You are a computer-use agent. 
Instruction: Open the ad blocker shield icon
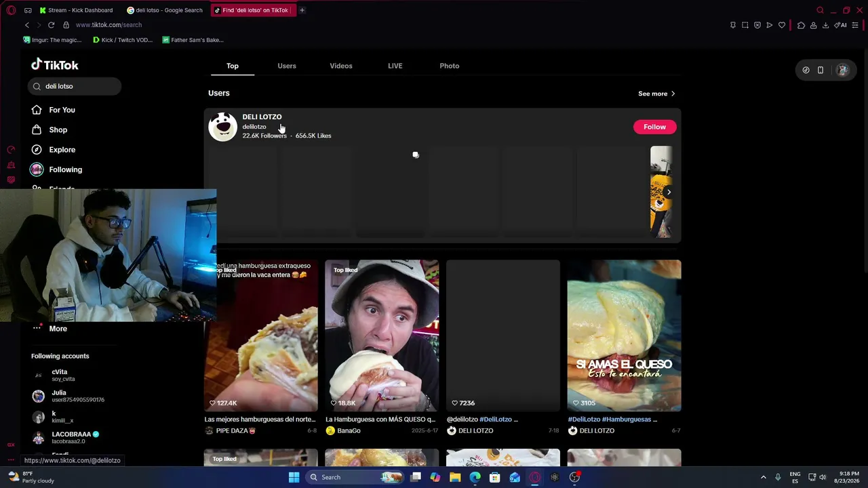[757, 25]
